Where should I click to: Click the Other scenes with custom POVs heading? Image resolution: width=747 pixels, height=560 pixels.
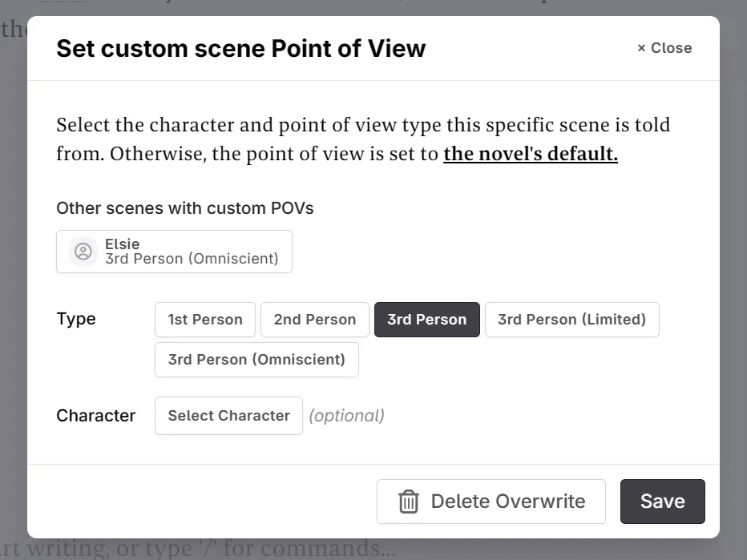(184, 208)
